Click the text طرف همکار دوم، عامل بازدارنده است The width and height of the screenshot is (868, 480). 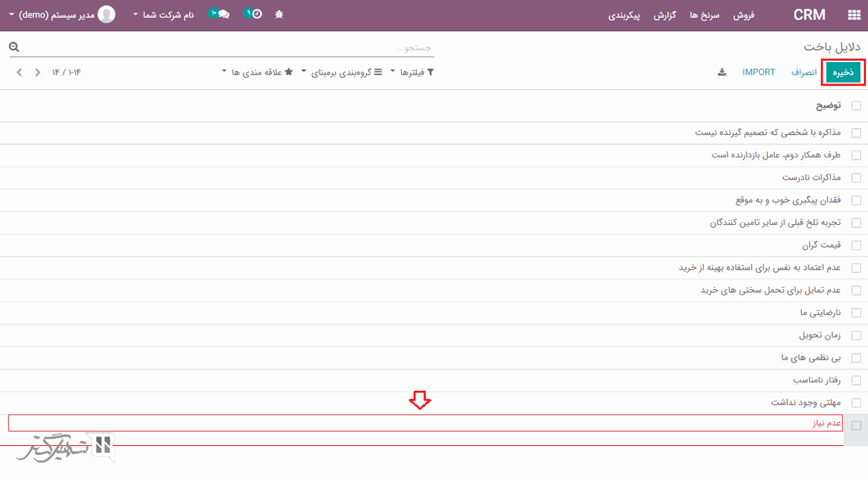[776, 155]
